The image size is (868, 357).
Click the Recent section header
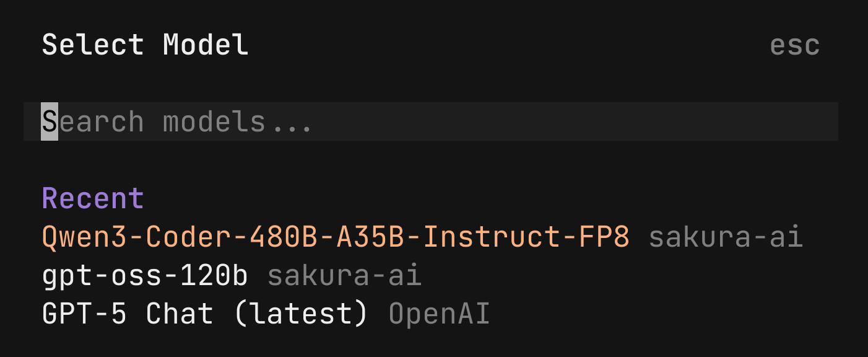(93, 199)
